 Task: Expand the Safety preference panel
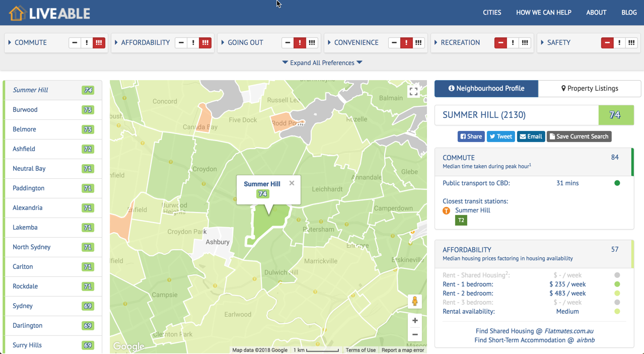click(556, 43)
